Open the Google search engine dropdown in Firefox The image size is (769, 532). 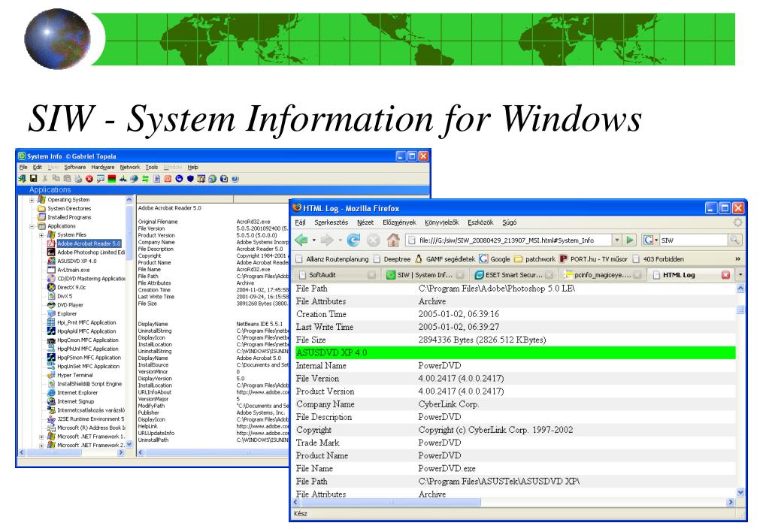650,240
